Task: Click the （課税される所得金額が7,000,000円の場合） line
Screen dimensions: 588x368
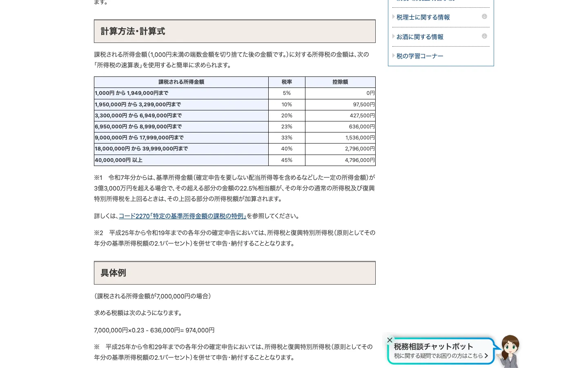Action: tap(153, 296)
